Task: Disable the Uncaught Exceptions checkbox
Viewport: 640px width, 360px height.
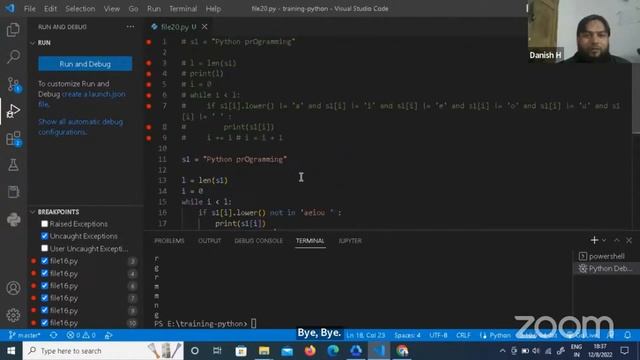Action: (44, 236)
